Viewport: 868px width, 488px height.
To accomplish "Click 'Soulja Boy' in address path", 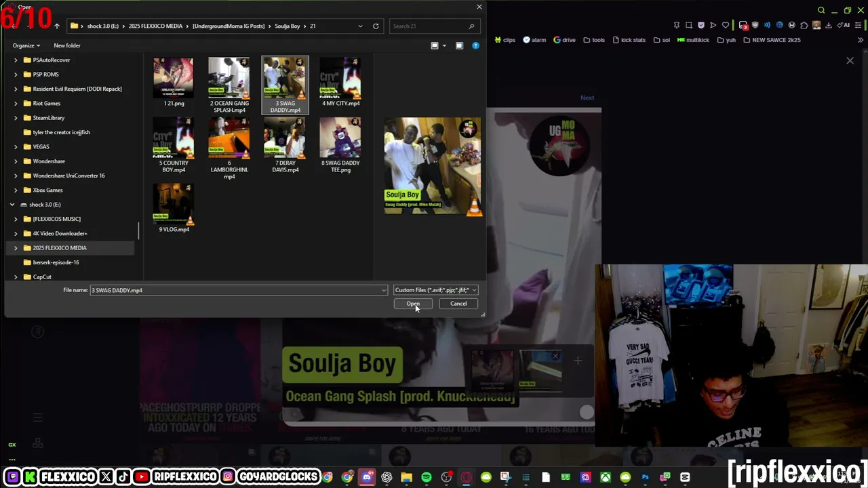I will 288,26.
